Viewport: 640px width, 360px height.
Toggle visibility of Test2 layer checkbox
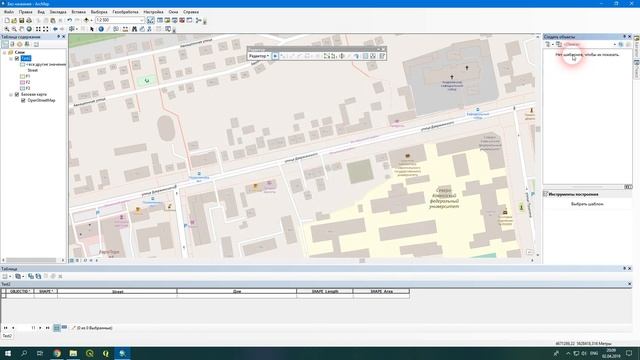tap(17, 58)
